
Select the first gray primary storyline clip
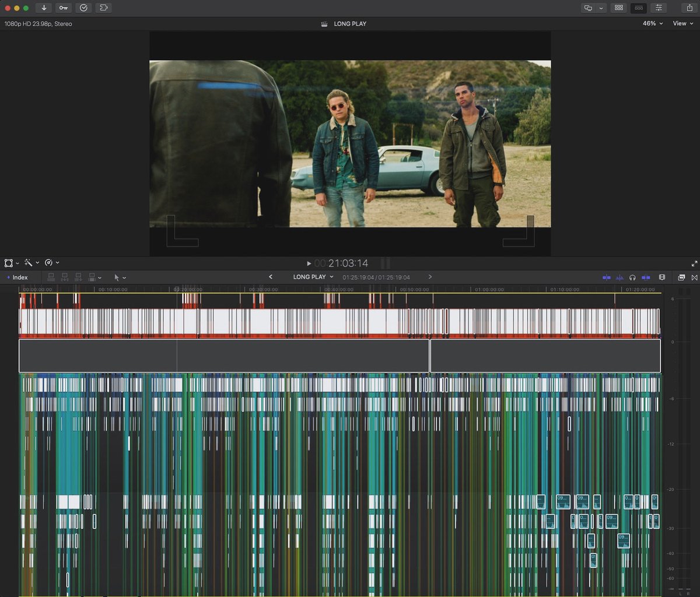pyautogui.click(x=224, y=356)
